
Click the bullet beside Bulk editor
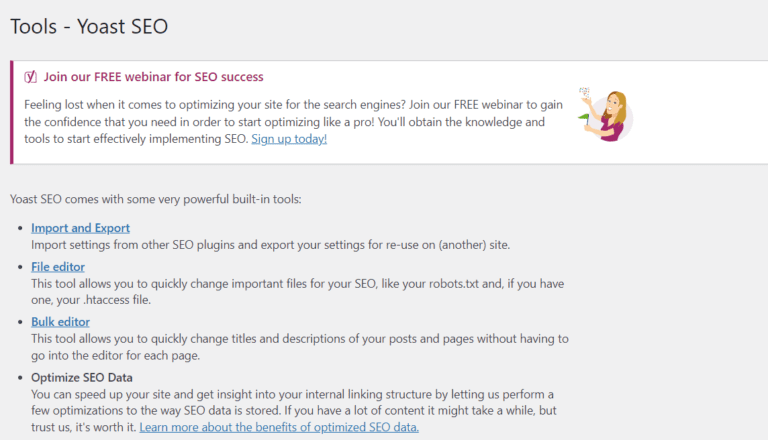point(20,323)
